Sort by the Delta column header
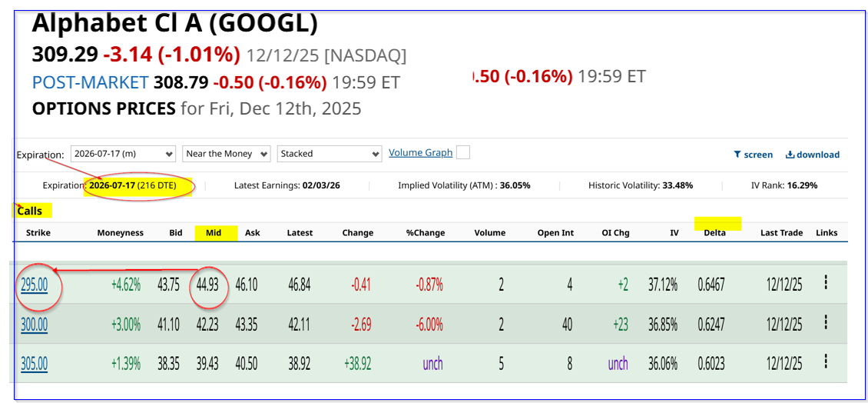The image size is (868, 403). tap(714, 233)
